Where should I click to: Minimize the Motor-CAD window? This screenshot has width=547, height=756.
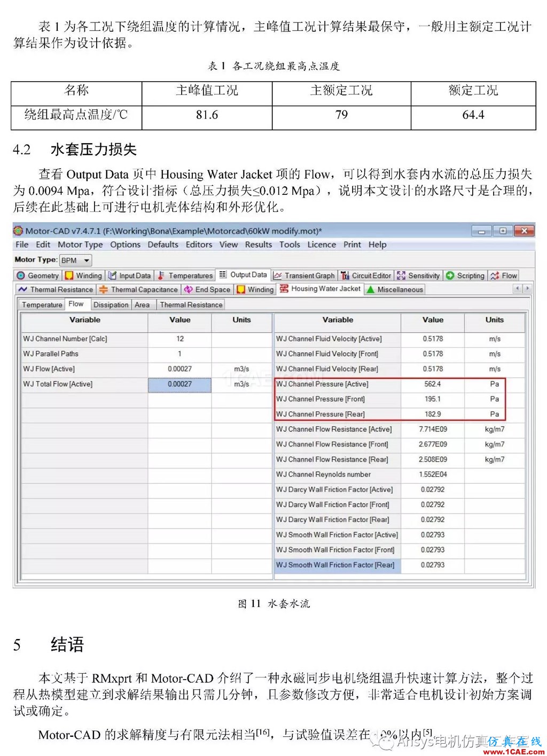point(482,231)
